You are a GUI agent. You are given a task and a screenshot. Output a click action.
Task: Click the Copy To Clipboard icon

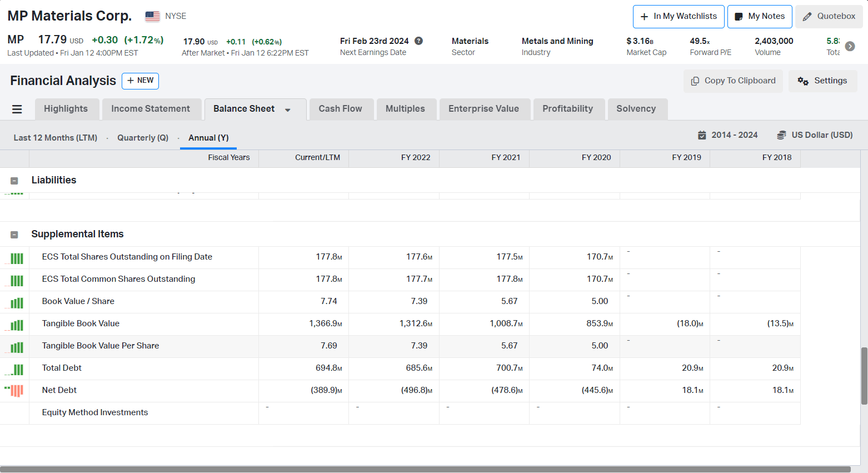pos(694,81)
